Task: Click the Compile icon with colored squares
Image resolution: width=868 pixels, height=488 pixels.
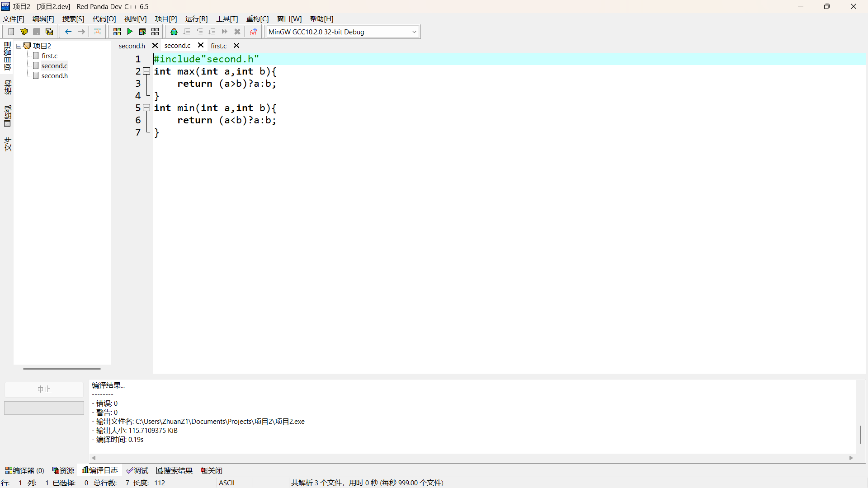Action: click(x=117, y=32)
